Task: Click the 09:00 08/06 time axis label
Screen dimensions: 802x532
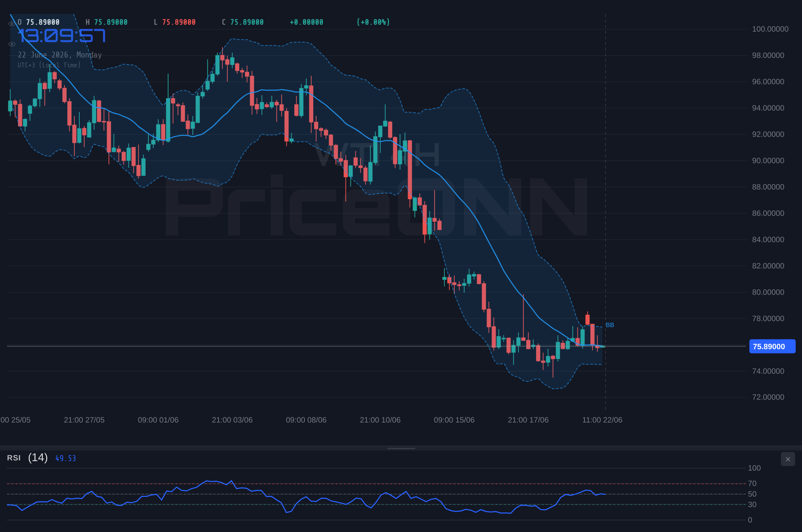Action: [306, 420]
